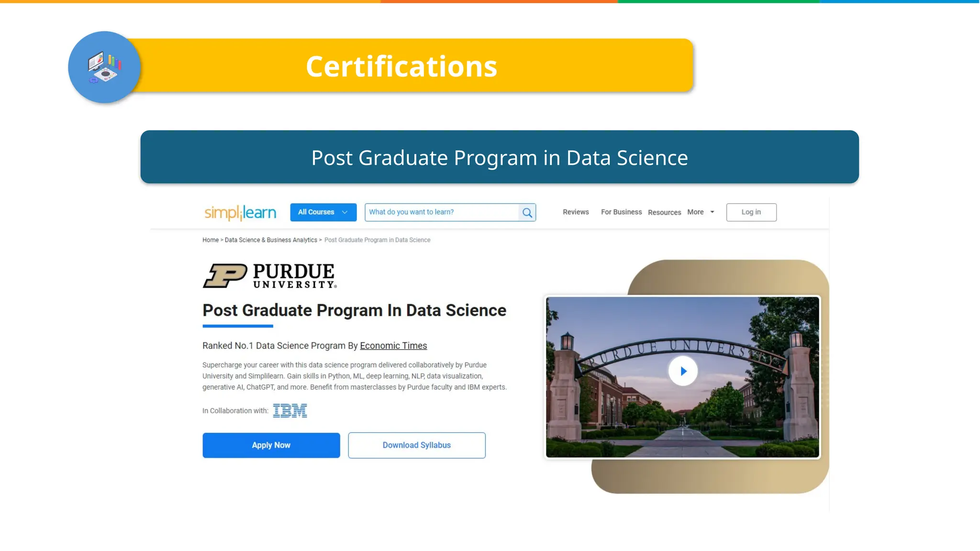The width and height of the screenshot is (980, 551).
Task: Open the Economic Times link
Action: pyautogui.click(x=393, y=346)
